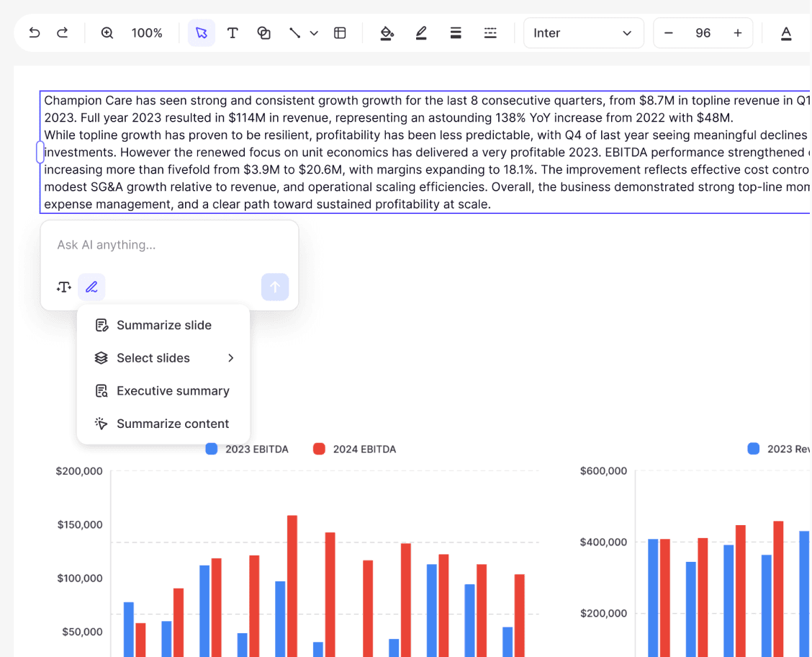Select the Shapes tool
Screen dimensions: 812x657
pos(263,33)
